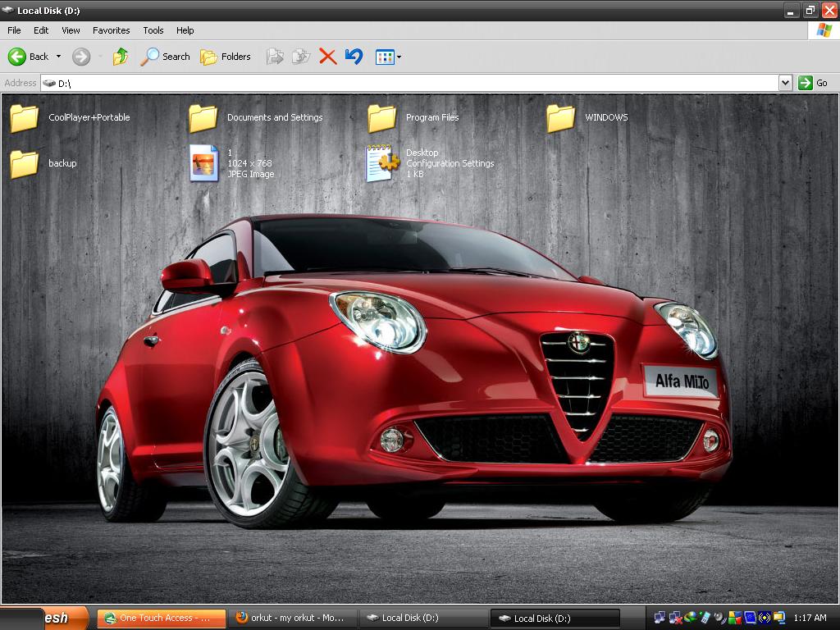Click the Undo toolbar icon
Viewport: 840px width, 630px height.
[x=353, y=56]
